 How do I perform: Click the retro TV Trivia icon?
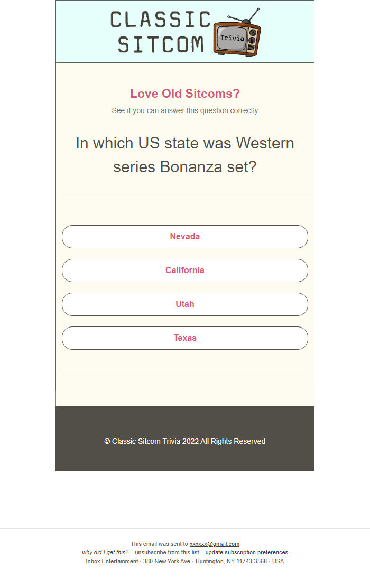[237, 33]
